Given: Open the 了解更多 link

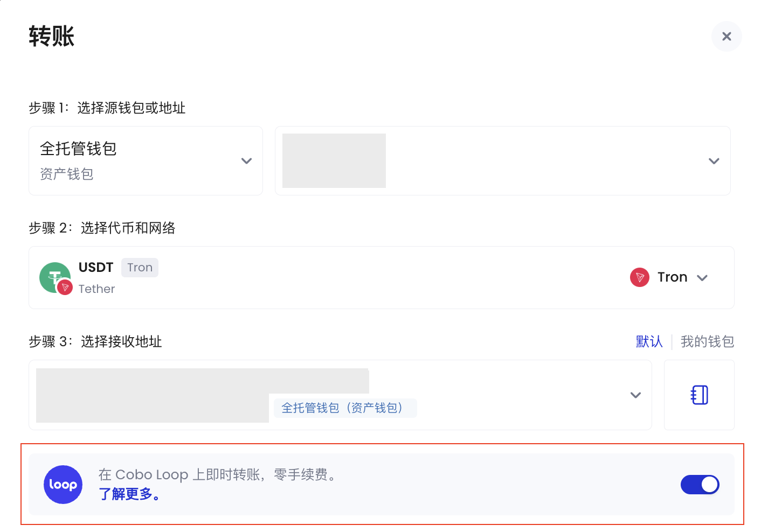Looking at the screenshot, I should tap(129, 494).
